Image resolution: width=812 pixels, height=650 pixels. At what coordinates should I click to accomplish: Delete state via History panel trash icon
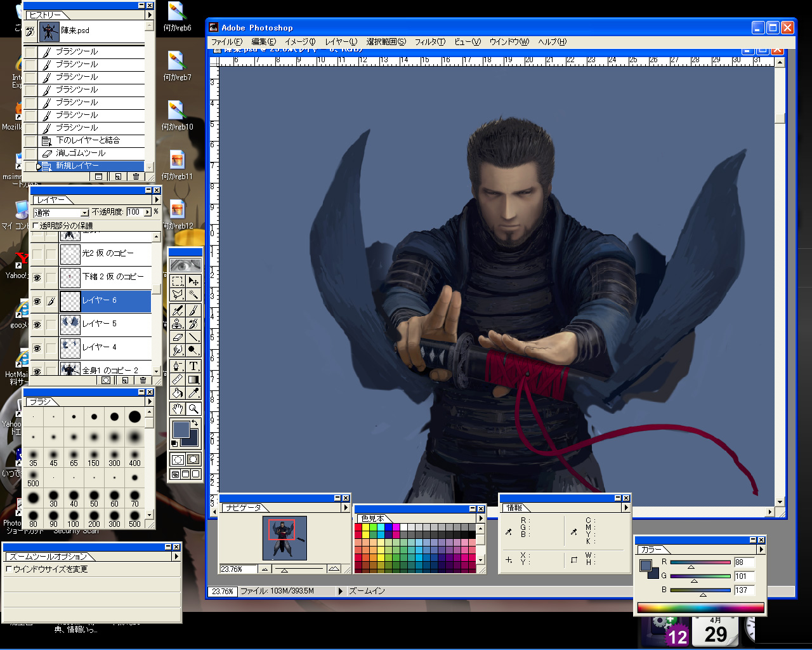tap(136, 176)
